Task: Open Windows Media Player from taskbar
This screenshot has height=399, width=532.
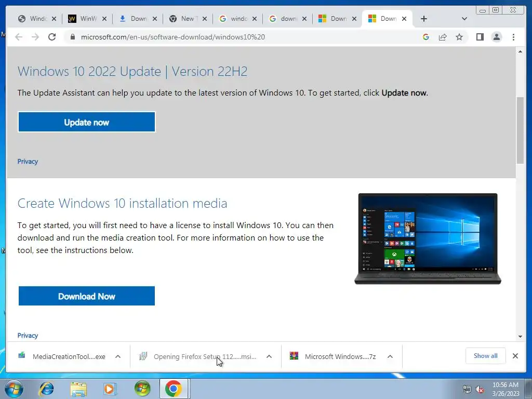Action: (110, 389)
